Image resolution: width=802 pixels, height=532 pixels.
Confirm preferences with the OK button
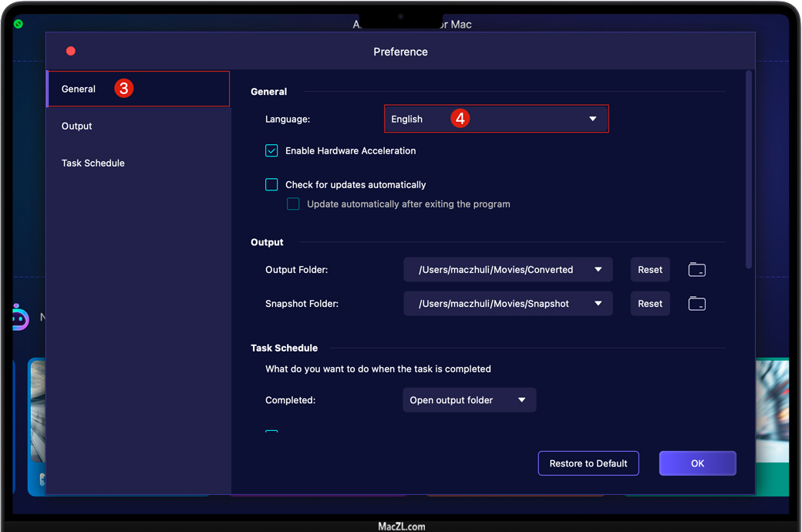click(697, 463)
